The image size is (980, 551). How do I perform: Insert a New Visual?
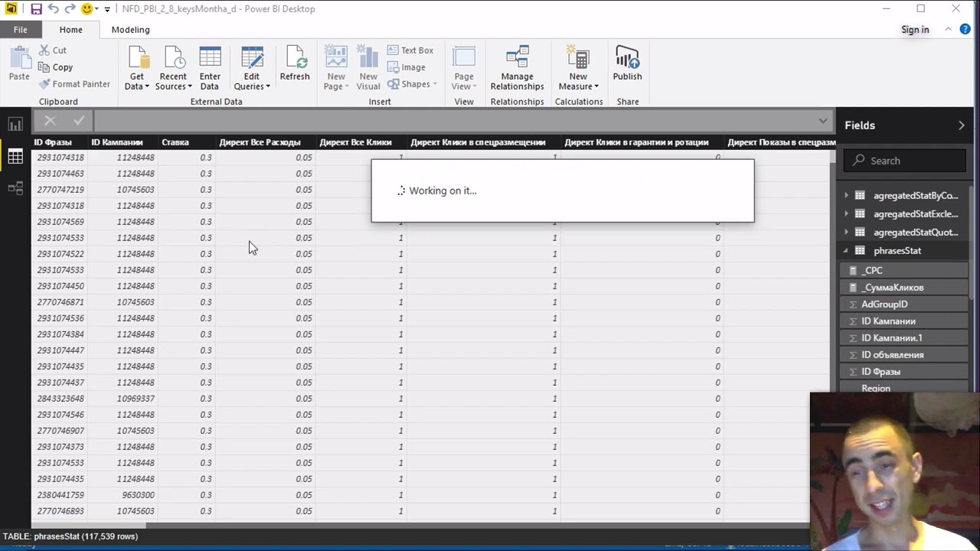pos(368,69)
